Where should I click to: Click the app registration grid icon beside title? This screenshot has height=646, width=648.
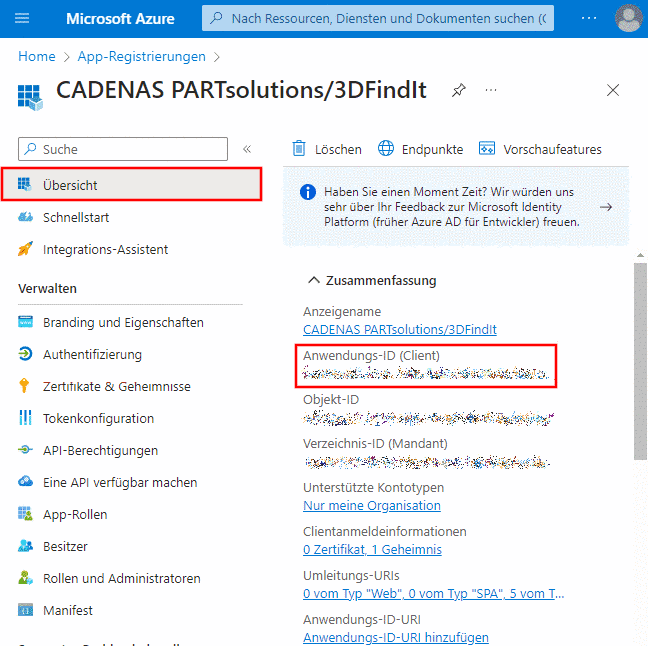30,97
